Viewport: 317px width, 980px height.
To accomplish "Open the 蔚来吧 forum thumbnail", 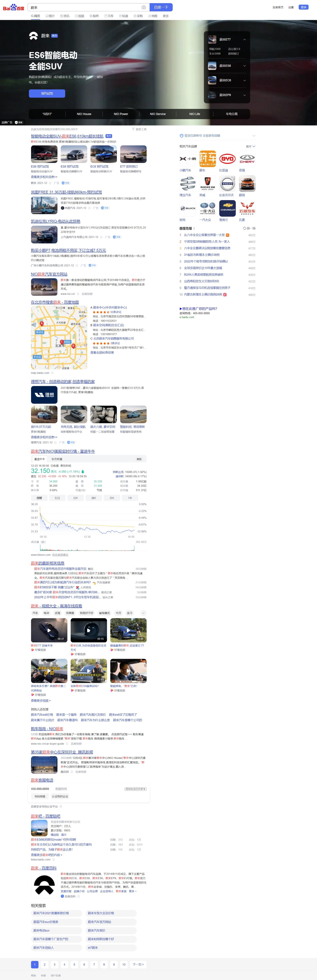I will pyautogui.click(x=39, y=828).
